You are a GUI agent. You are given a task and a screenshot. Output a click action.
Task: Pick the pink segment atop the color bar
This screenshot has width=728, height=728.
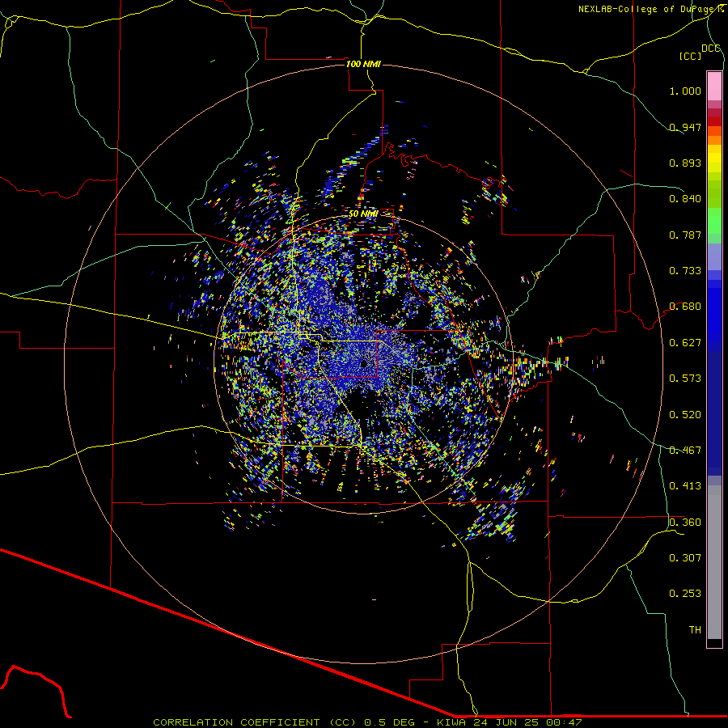(714, 87)
